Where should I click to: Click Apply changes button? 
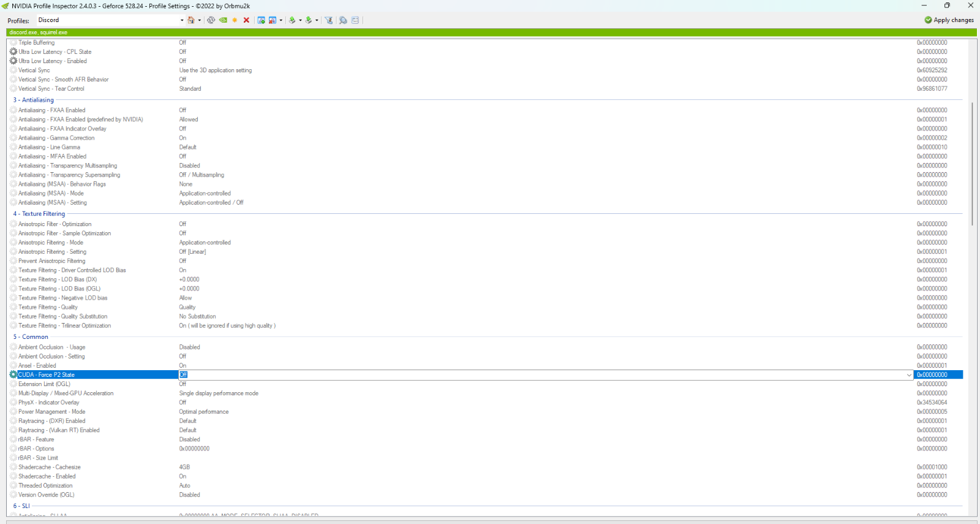tap(949, 20)
